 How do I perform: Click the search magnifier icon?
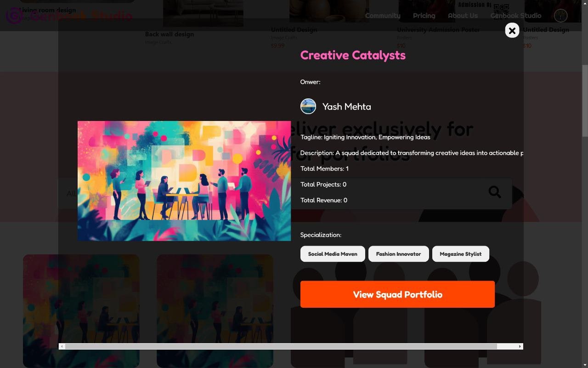[x=495, y=192]
